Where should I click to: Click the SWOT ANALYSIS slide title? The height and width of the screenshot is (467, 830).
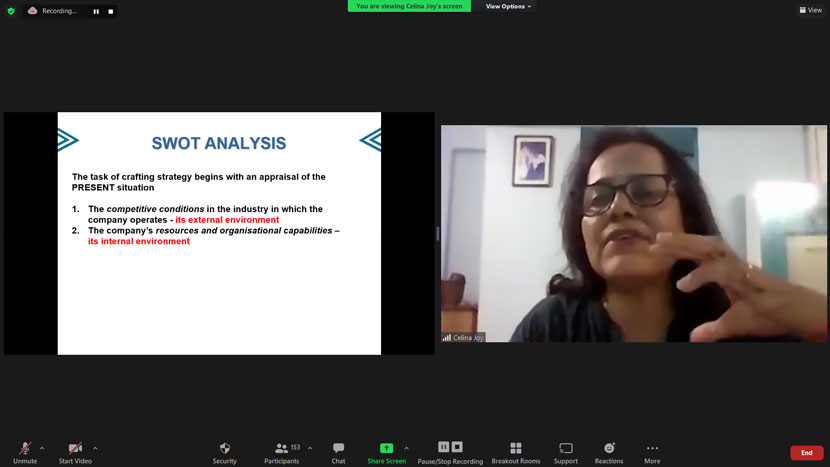(219, 143)
